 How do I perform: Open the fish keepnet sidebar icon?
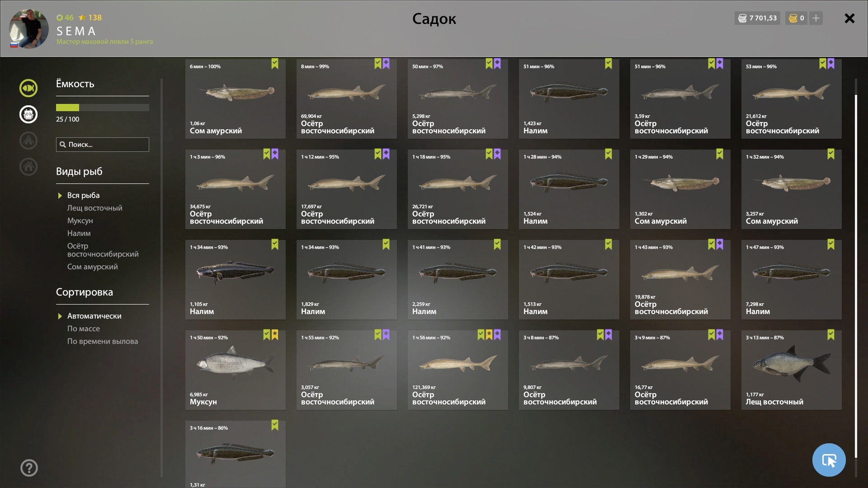28,88
